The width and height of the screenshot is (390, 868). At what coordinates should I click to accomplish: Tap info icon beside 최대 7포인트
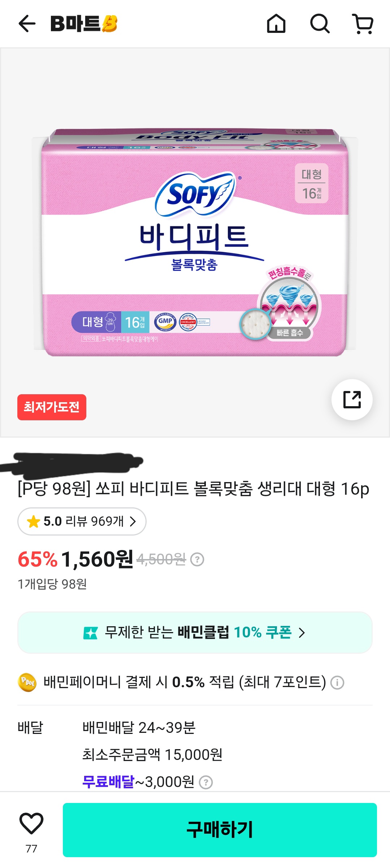pos(337,683)
